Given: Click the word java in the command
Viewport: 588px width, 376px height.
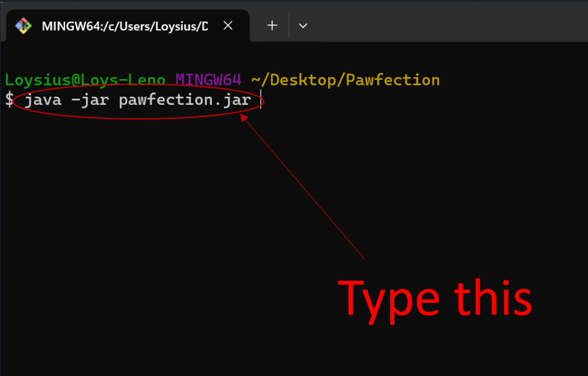Looking at the screenshot, I should pyautogui.click(x=43, y=100).
